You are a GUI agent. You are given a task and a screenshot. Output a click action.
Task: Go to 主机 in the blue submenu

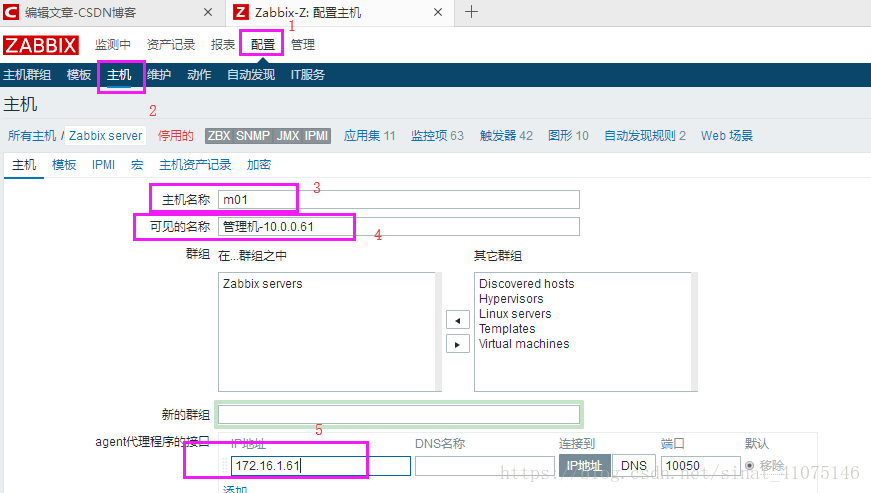119,74
